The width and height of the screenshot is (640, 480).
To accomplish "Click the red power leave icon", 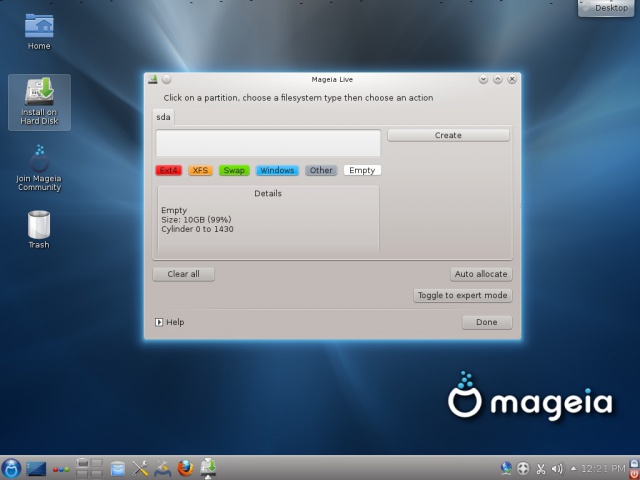I will pyautogui.click(x=634, y=474).
